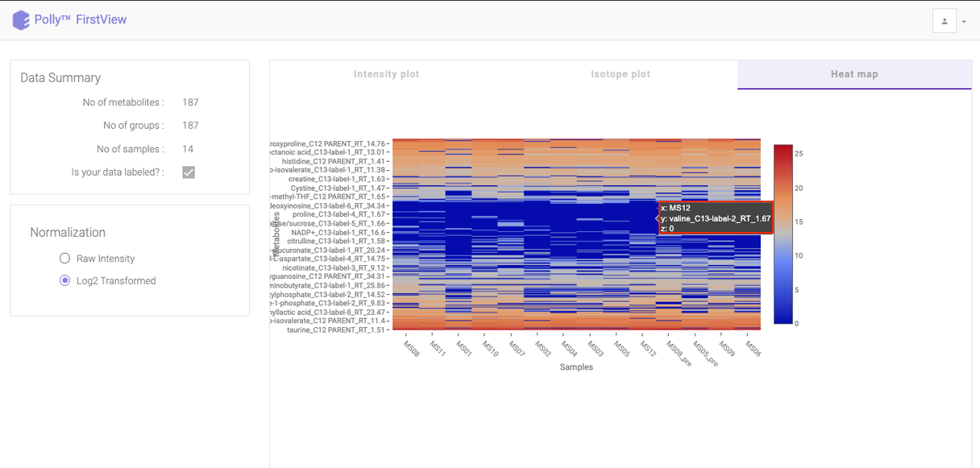Screen dimensions: 980x468
Task: Click the MS02 sample axis label
Action: pyautogui.click(x=542, y=347)
